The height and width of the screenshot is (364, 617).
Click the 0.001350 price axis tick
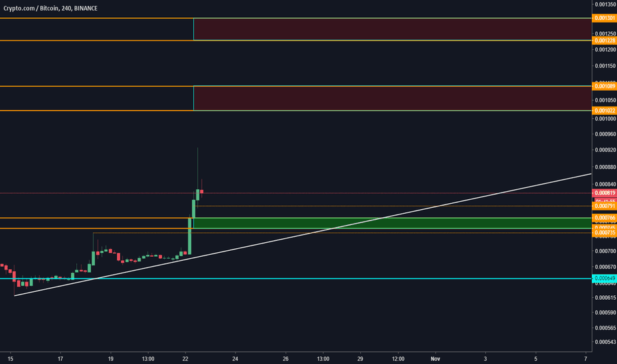pyautogui.click(x=605, y=5)
